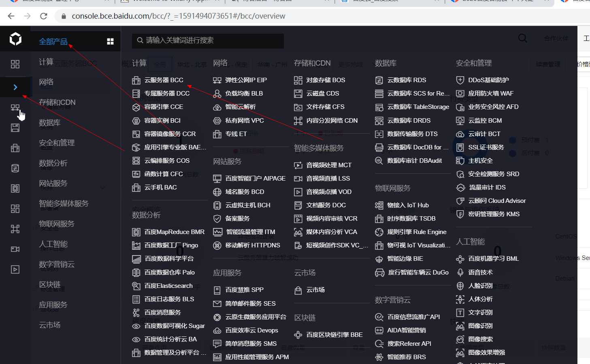The width and height of the screenshot is (590, 364).
Task: Open 简单邮件服务 SES link
Action: (250, 304)
